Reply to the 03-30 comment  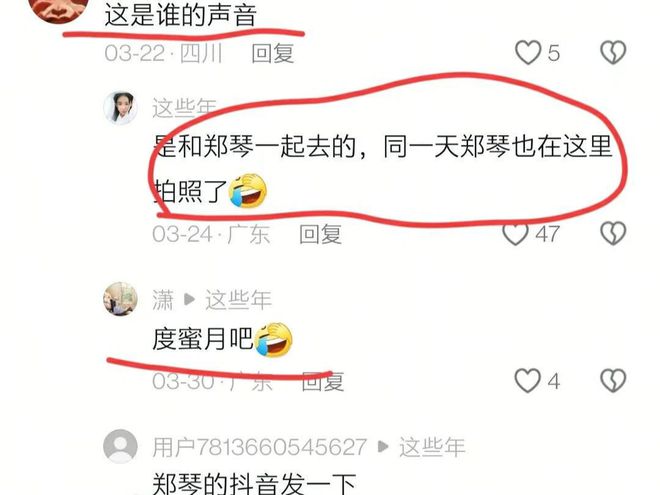[x=323, y=382]
